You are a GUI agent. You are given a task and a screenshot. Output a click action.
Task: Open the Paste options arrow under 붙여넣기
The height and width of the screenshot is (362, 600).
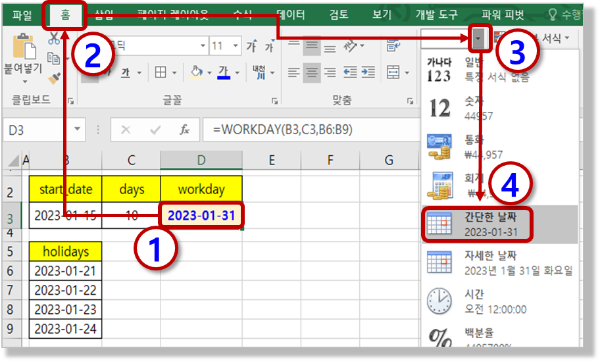tap(25, 82)
